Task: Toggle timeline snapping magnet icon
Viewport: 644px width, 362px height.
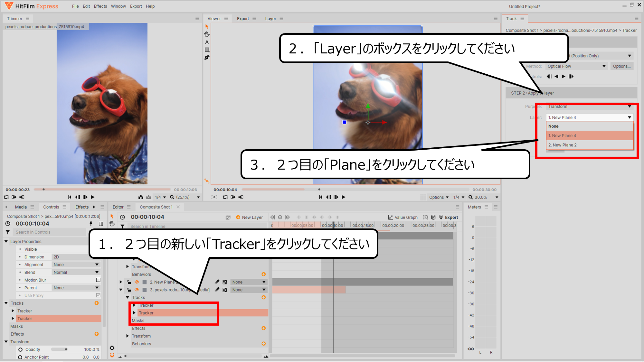Action: click(112, 355)
